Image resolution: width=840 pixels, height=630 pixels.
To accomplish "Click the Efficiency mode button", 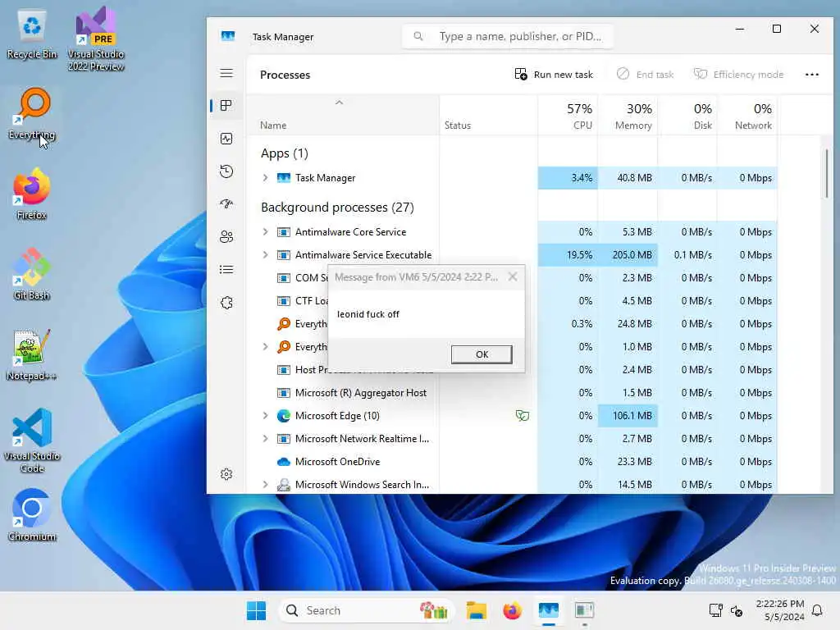I will (739, 75).
